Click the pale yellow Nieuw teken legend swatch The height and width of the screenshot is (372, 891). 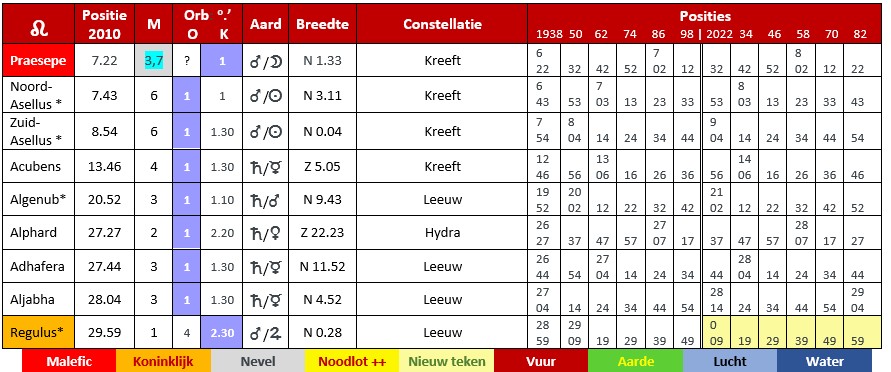pyautogui.click(x=447, y=361)
